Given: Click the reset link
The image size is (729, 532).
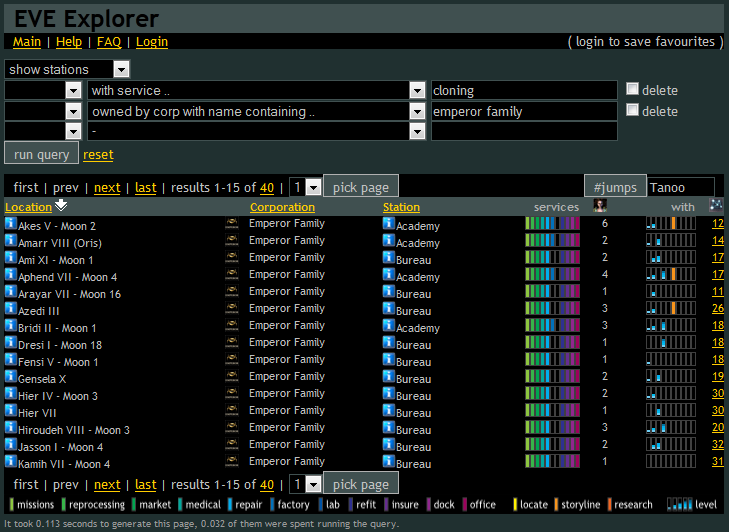Looking at the screenshot, I should click(98, 155).
